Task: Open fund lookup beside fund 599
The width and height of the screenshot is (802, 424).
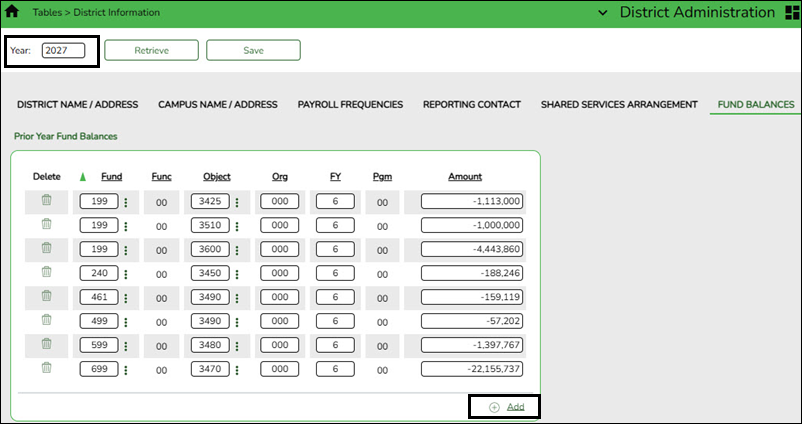Action: [x=126, y=346]
